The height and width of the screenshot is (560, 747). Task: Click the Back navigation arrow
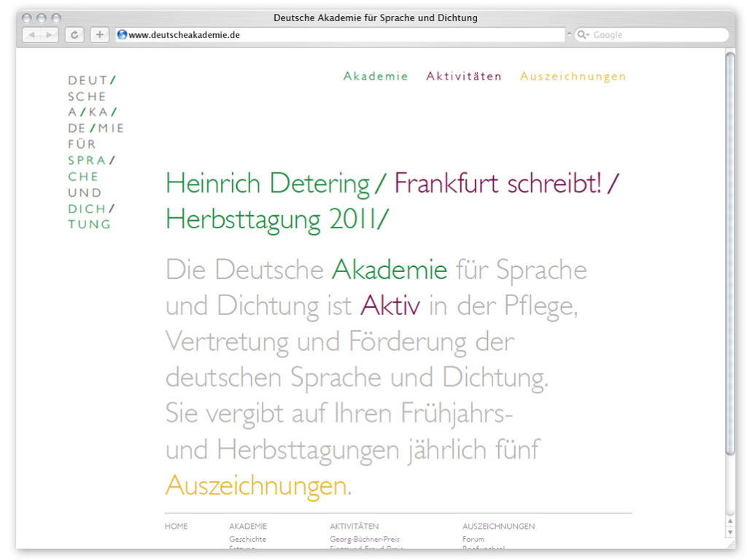tap(30, 34)
